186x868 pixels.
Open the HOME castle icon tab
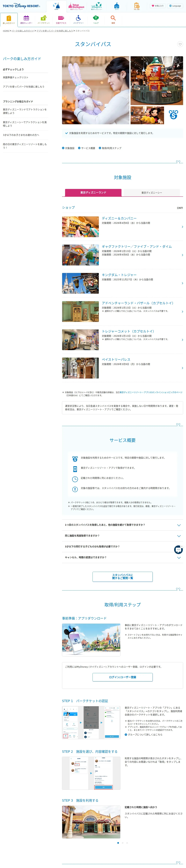56,6
